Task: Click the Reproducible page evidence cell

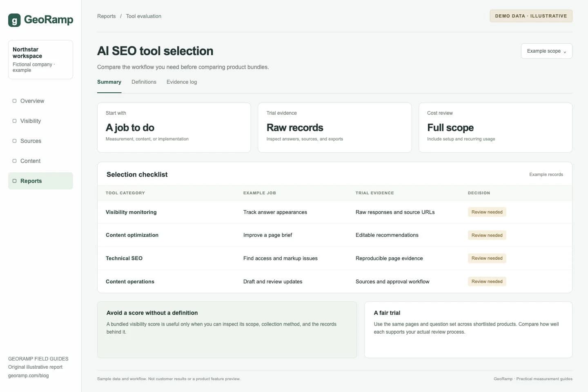Action: click(389, 258)
